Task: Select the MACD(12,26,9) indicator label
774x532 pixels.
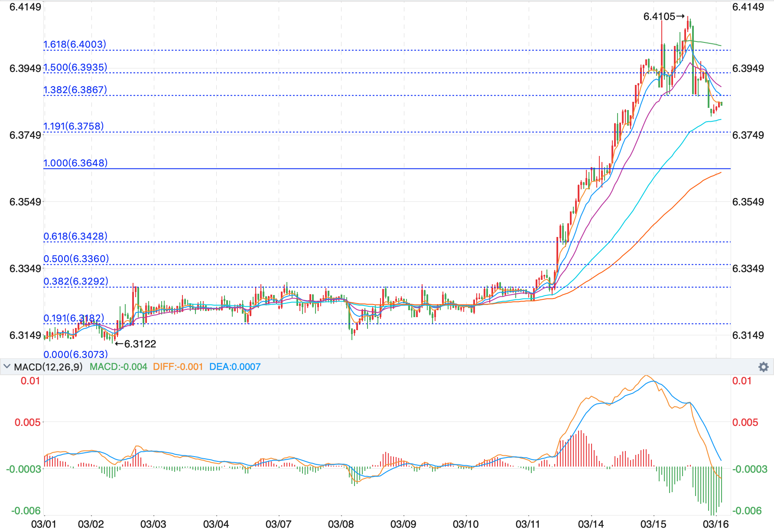Action: (48, 367)
